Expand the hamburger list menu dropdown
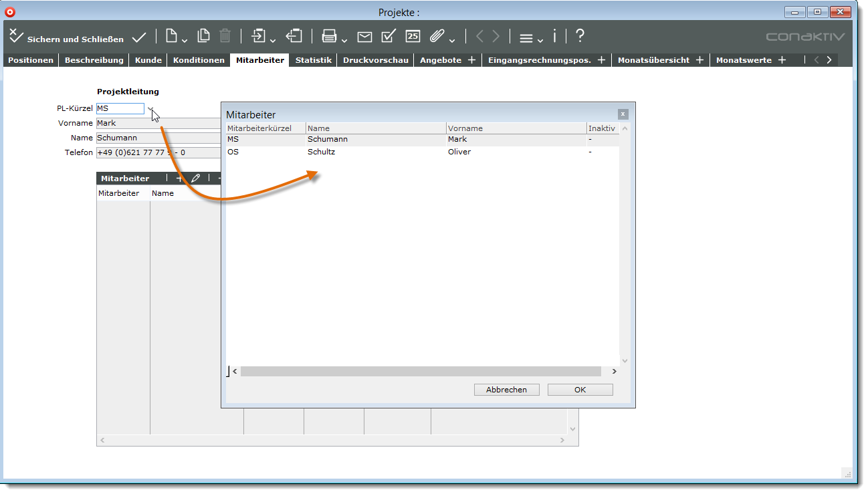Screen dimensions: 868x494 (x=540, y=40)
